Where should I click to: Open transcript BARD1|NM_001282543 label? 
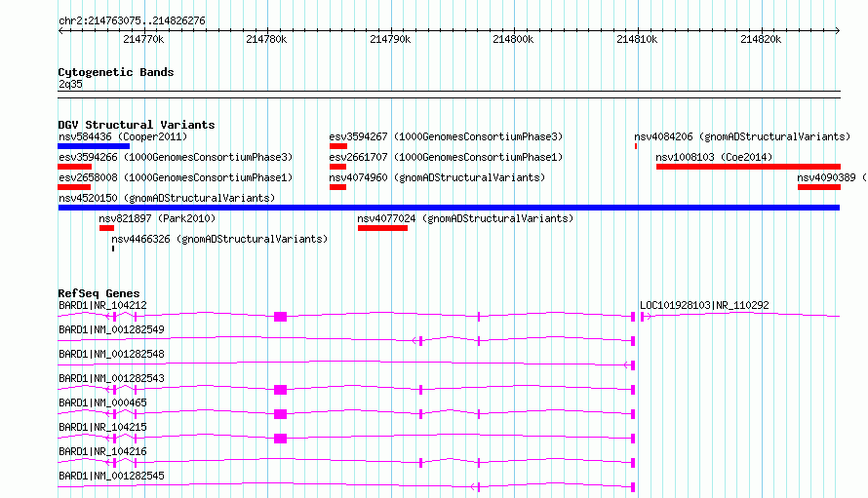coord(111,378)
